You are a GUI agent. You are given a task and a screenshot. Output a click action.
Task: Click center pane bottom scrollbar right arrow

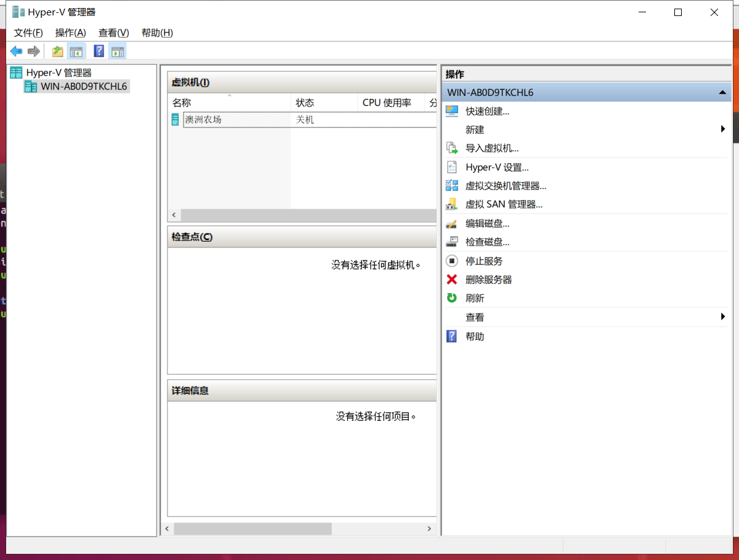(430, 529)
